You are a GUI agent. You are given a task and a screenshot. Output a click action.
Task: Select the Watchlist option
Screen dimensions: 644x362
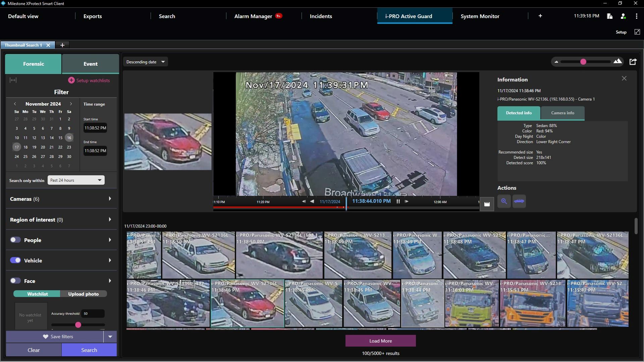point(37,294)
